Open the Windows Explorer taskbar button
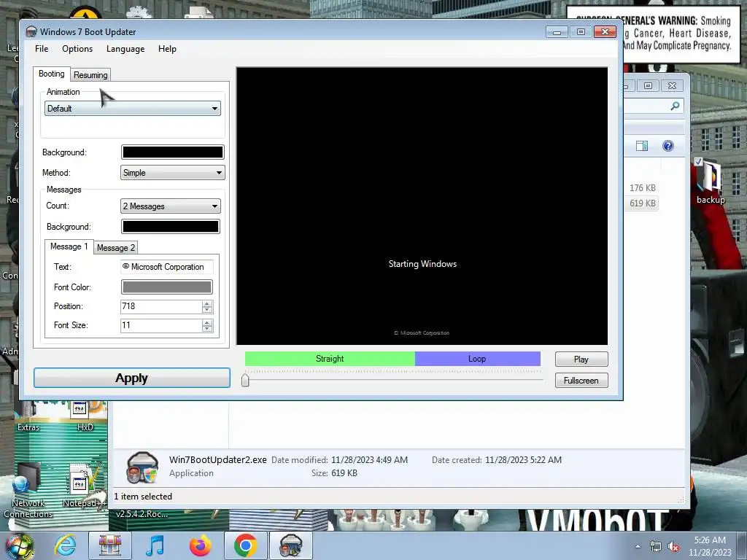Viewport: 747px width, 560px height. pos(110,545)
